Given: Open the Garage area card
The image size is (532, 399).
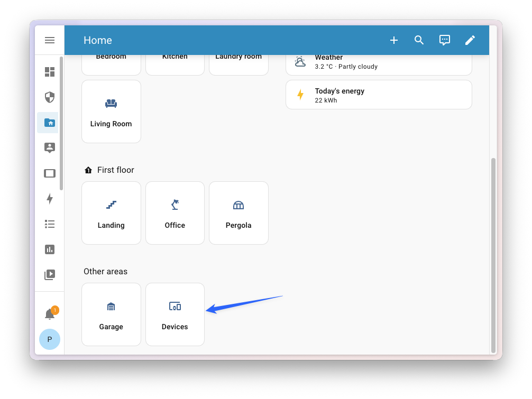Looking at the screenshot, I should click(111, 314).
